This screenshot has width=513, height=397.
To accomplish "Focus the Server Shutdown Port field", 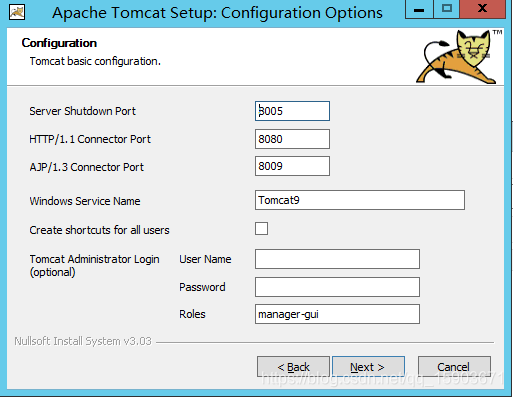I will point(292,111).
